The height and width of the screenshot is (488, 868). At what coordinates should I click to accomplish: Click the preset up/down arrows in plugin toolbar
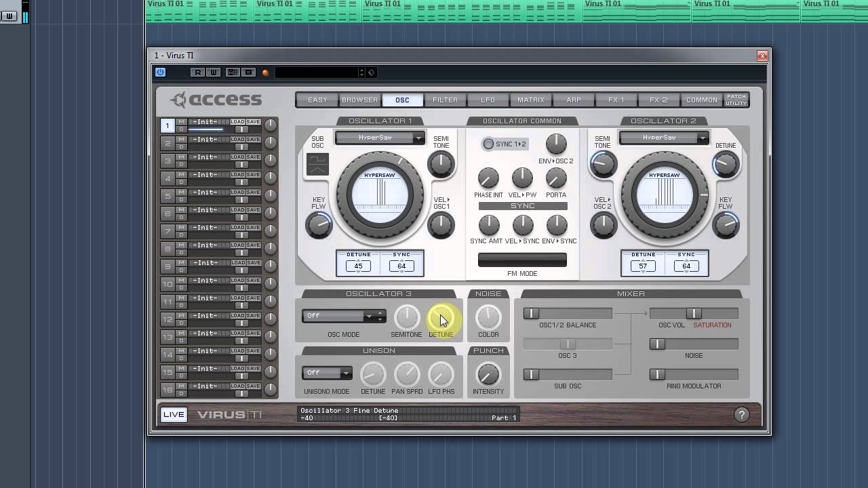[x=361, y=73]
